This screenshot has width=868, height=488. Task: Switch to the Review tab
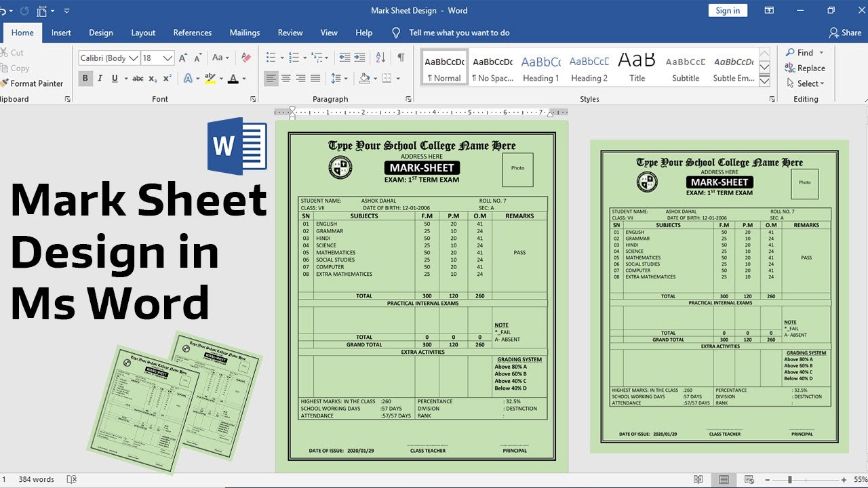290,33
